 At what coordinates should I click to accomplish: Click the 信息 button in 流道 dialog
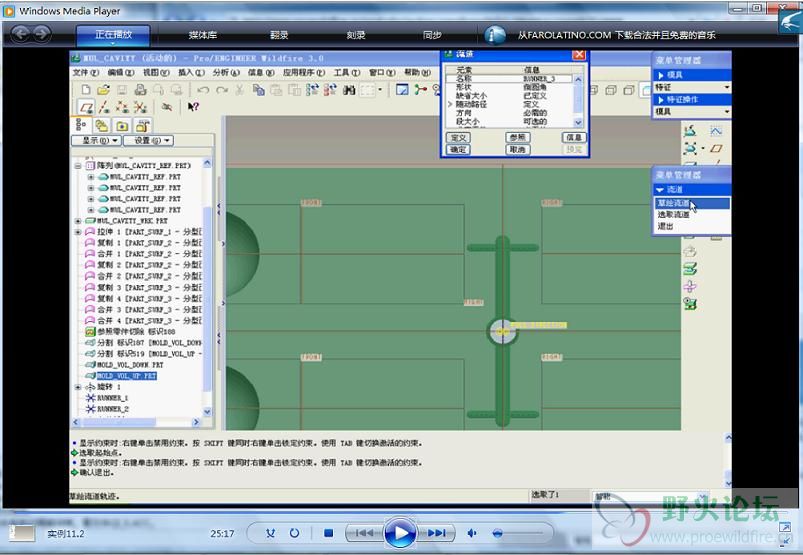tap(574, 137)
